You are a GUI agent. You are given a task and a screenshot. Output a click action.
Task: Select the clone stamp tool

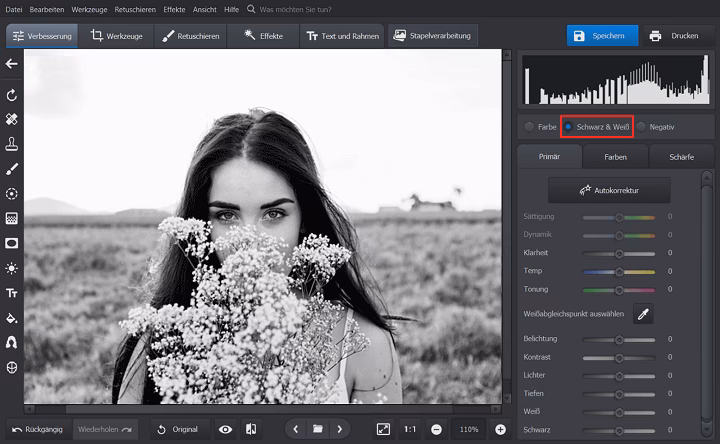[12, 144]
